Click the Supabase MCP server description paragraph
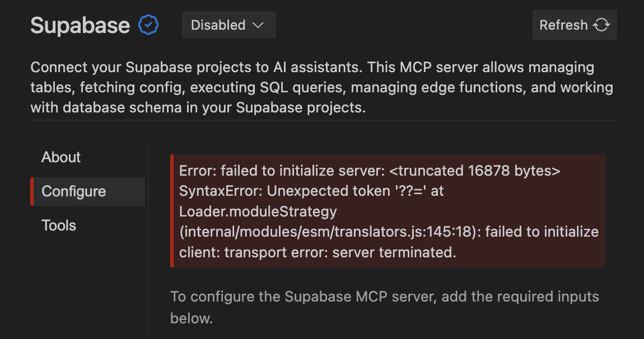The height and width of the screenshot is (339, 644). tap(321, 87)
